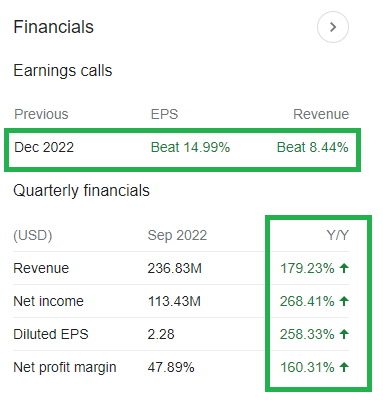
Task: Select the Net income row label
Action: click(x=48, y=301)
